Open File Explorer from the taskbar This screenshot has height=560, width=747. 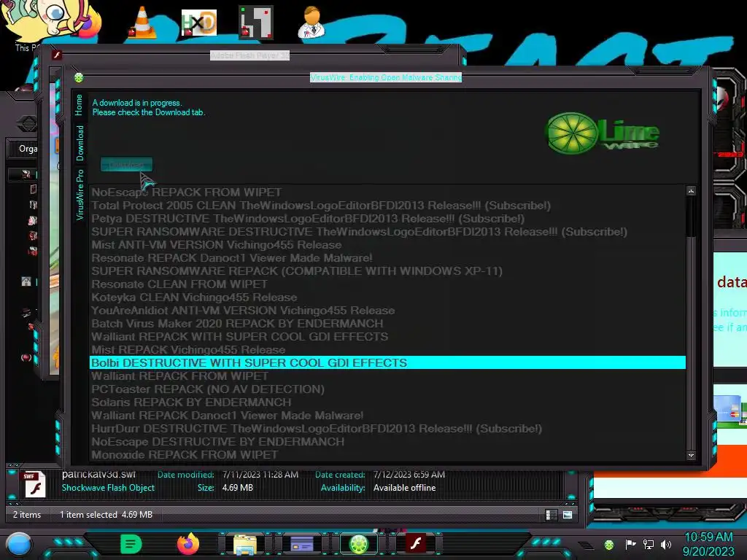(245, 544)
